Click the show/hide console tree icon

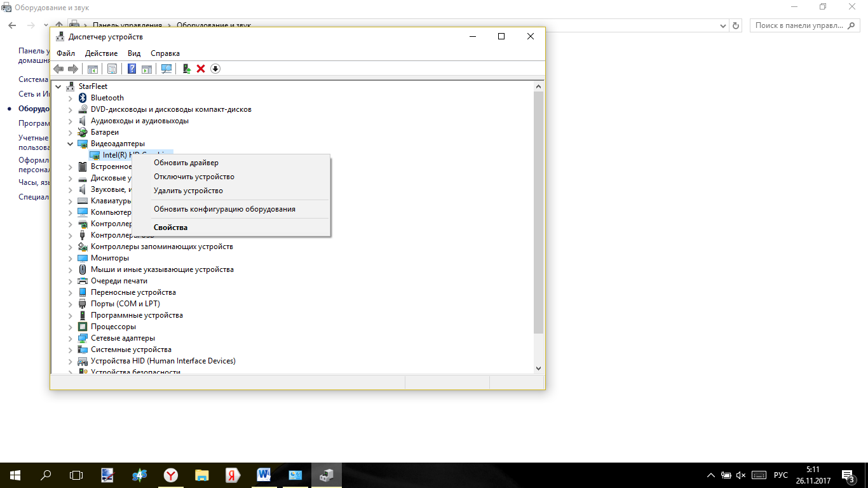(x=93, y=69)
